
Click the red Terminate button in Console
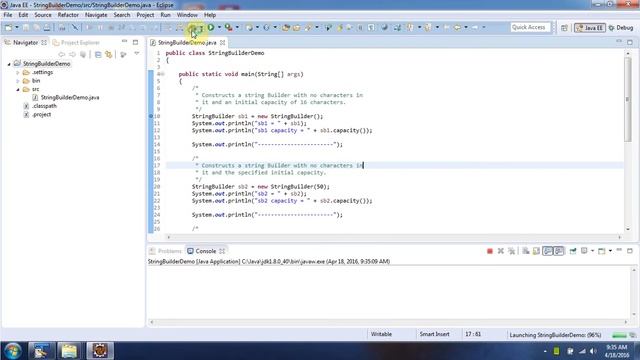point(490,251)
